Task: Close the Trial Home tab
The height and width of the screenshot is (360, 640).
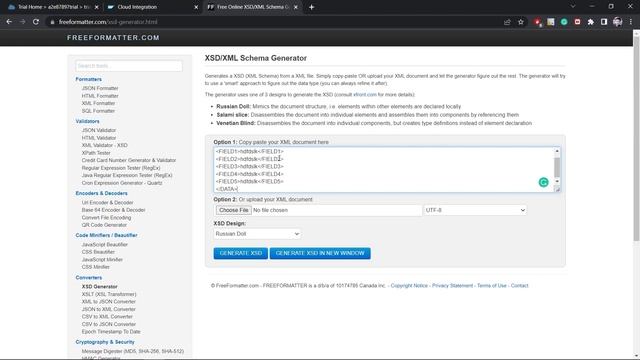Action: click(96, 7)
